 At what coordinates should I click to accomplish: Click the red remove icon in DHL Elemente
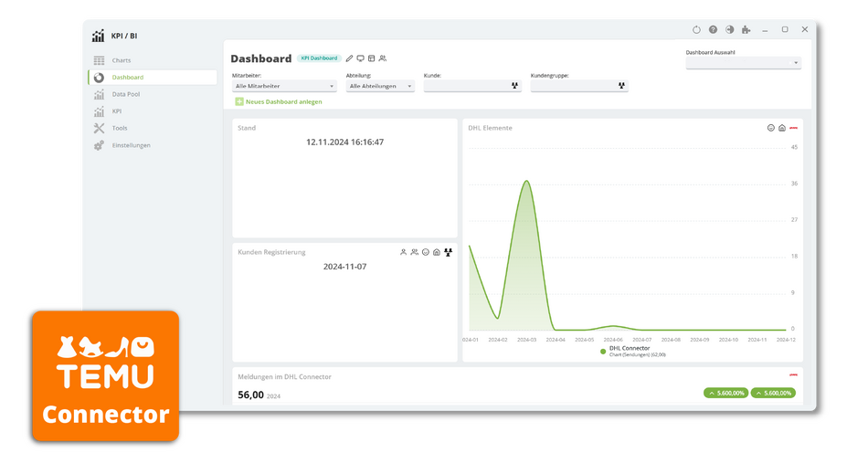point(794,128)
